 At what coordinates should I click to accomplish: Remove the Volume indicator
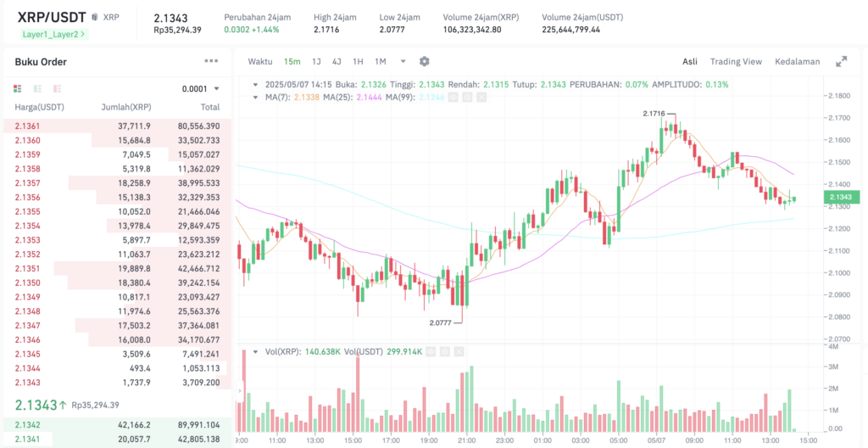[x=459, y=351]
